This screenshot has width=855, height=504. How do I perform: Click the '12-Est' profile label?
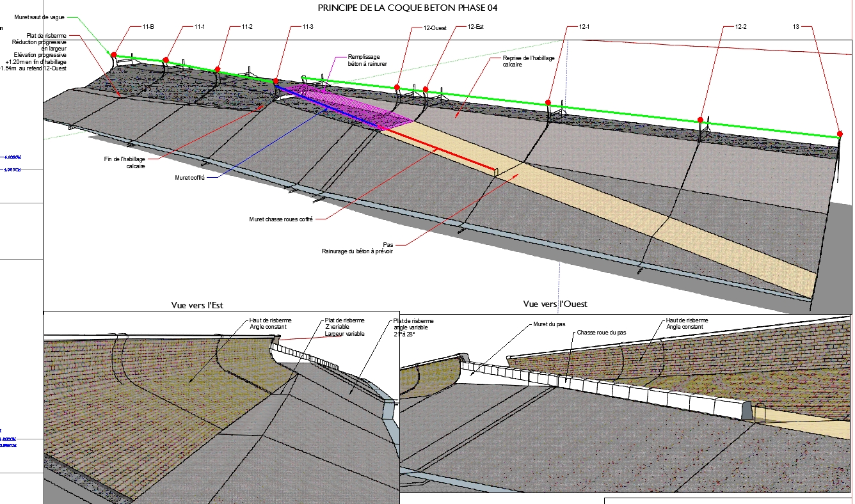point(477,27)
